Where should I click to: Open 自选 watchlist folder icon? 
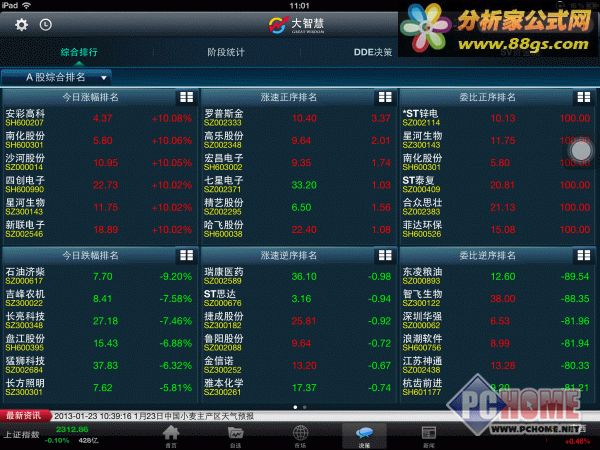tap(236, 436)
